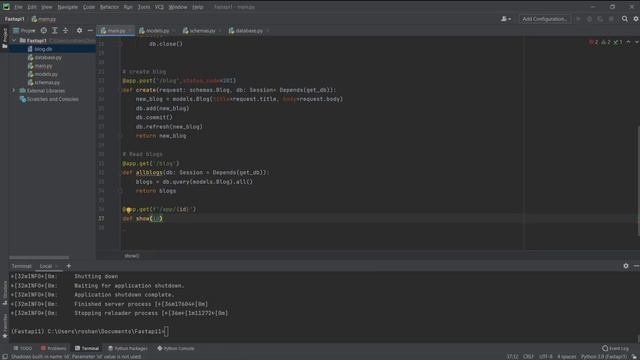The width and height of the screenshot is (640, 360).
Task: Click the terminal command prompt input
Action: (x=166, y=331)
